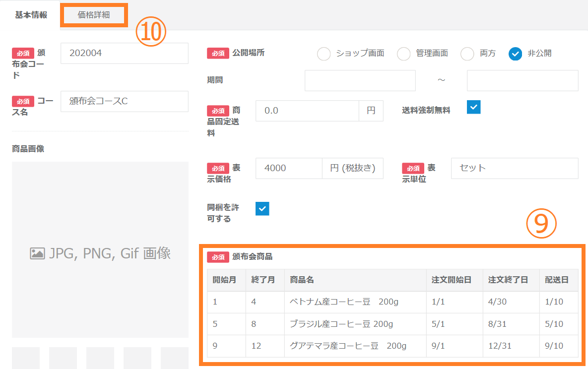Switch to the 価格詳細 tab
Image resolution: width=588 pixels, height=369 pixels.
click(94, 15)
